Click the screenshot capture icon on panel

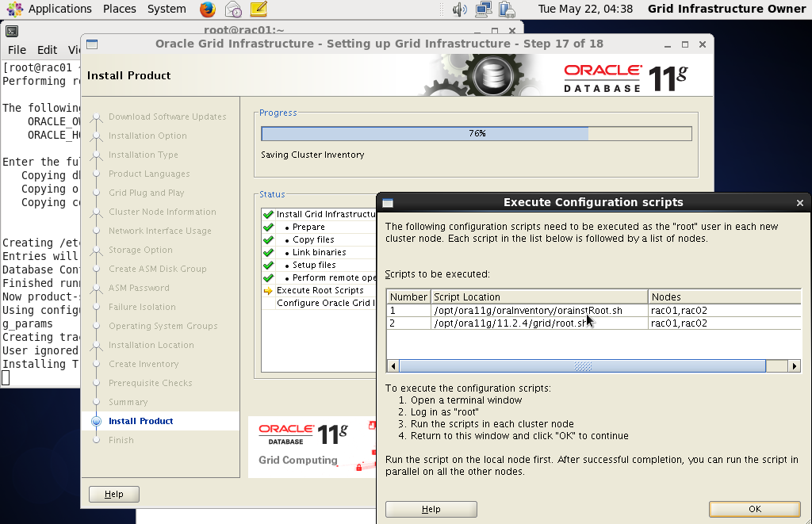232,10
